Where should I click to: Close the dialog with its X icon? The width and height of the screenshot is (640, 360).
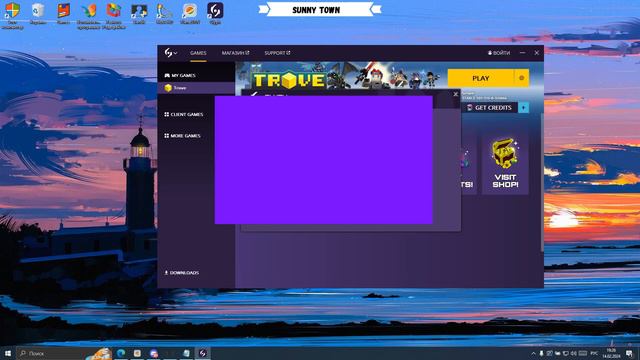456,94
